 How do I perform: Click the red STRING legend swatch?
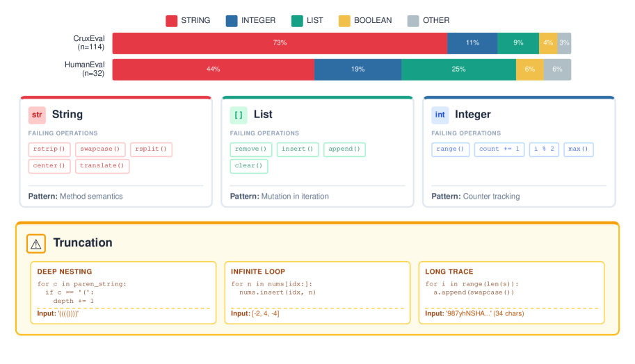pos(171,21)
